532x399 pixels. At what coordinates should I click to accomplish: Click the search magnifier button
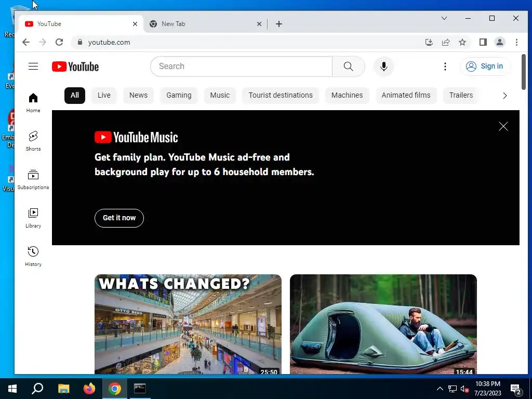click(x=349, y=66)
